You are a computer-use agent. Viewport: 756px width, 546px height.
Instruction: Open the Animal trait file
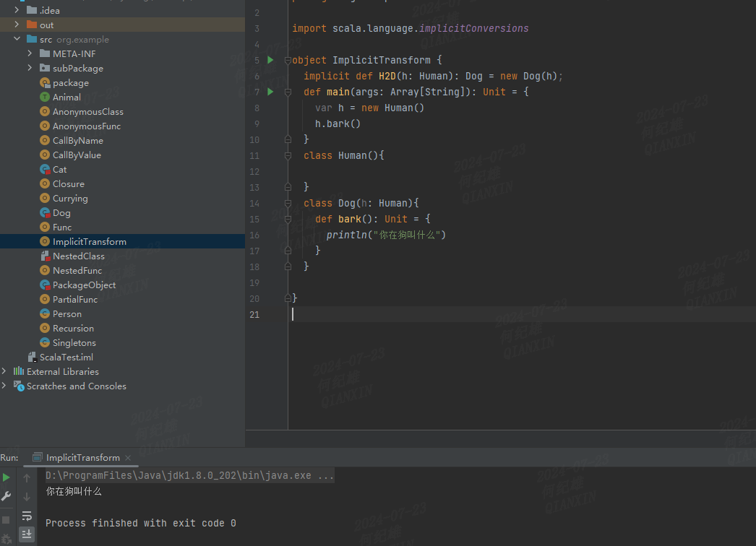tap(66, 97)
